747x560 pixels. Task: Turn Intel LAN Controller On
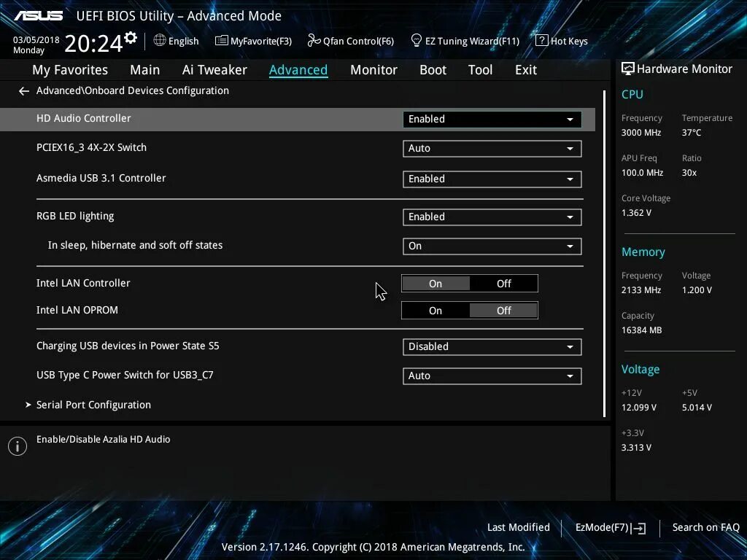(436, 284)
